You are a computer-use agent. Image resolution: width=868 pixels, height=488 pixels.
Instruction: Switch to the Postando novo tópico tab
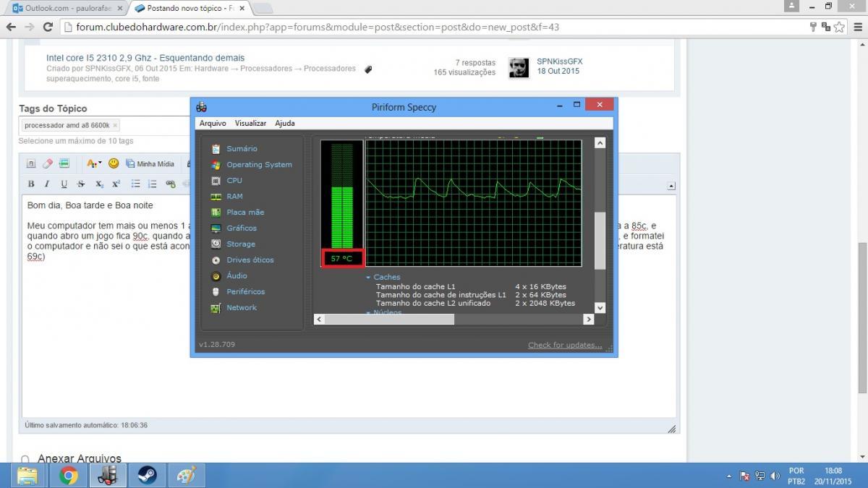tap(188, 8)
